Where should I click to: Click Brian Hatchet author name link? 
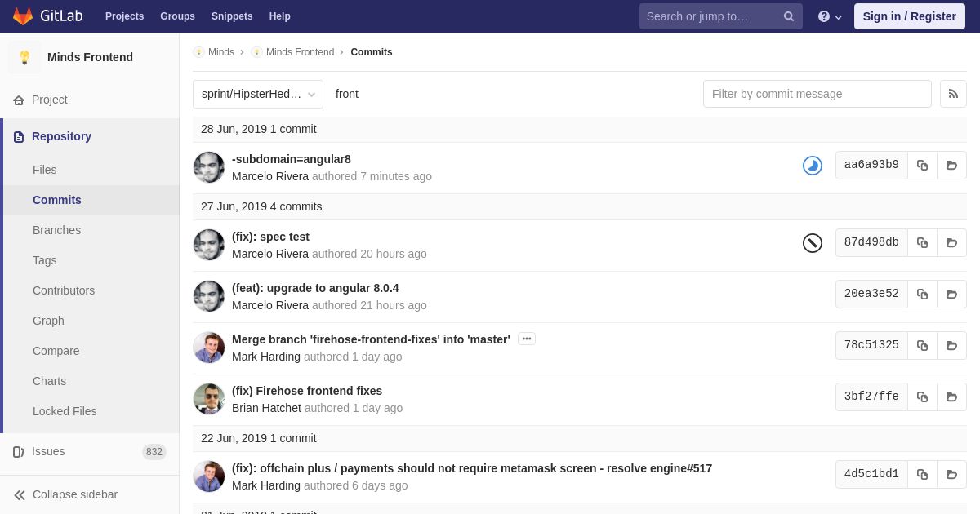[266, 408]
